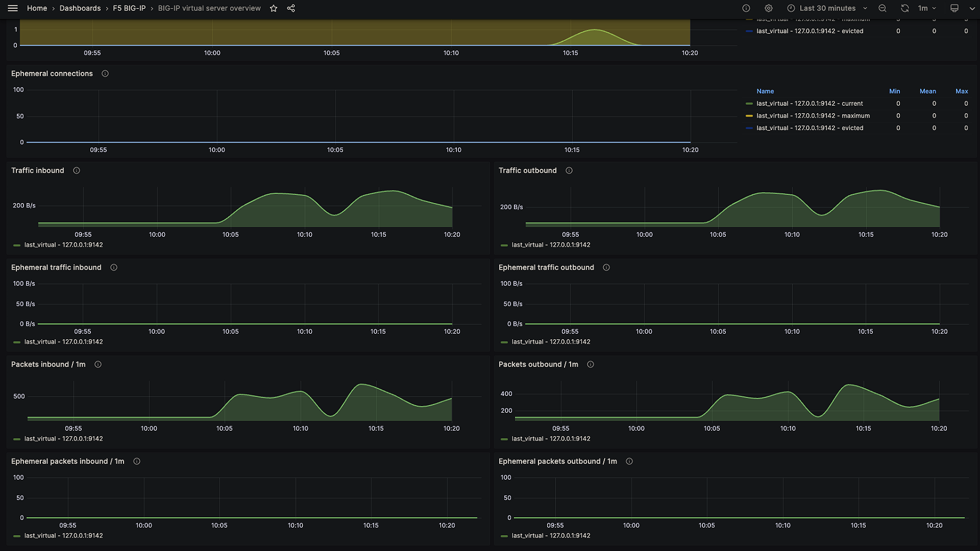This screenshot has width=980, height=551.
Task: Expand the chevron at the far top right
Action: (972, 8)
